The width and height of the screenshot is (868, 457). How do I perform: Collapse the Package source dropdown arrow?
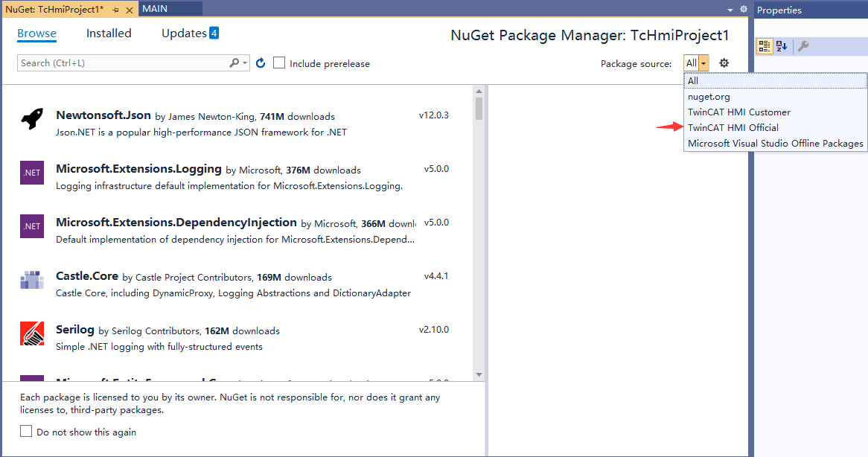[703, 63]
